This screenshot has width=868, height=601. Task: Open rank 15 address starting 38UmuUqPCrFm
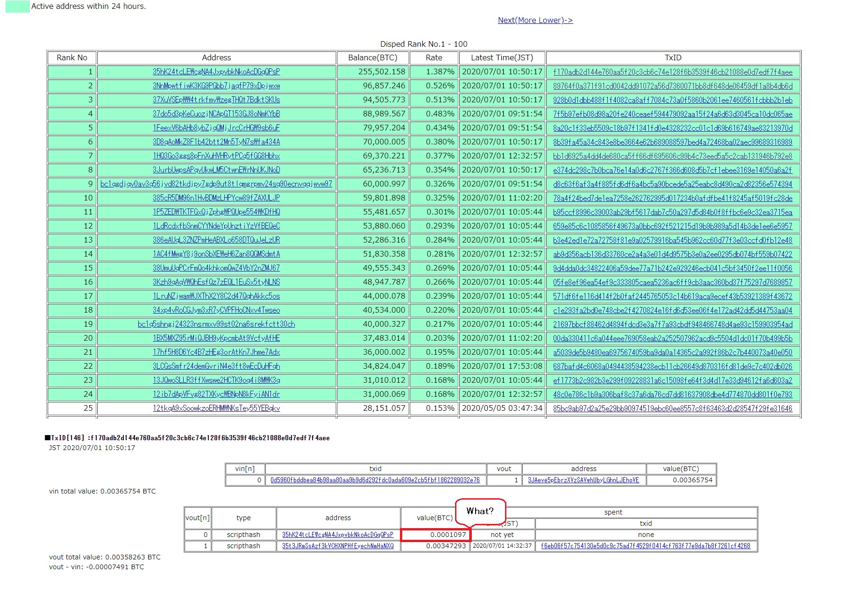(x=216, y=268)
